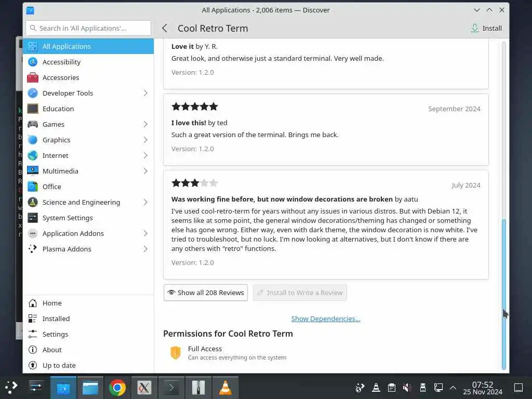Expand Developer Tools subcategories

pyautogui.click(x=145, y=93)
